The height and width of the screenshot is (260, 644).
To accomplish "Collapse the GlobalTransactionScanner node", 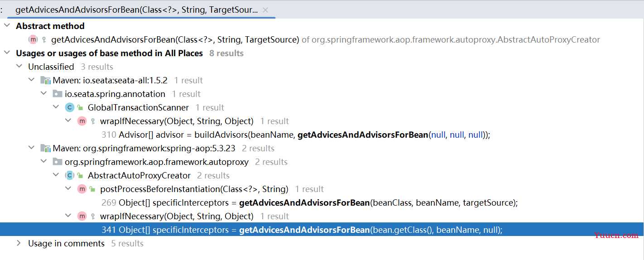I will [55, 107].
